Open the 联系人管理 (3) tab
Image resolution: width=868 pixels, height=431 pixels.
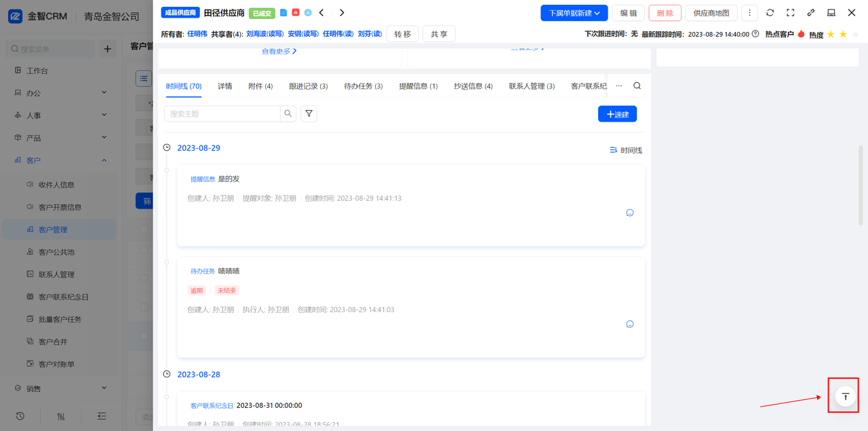pyautogui.click(x=532, y=86)
